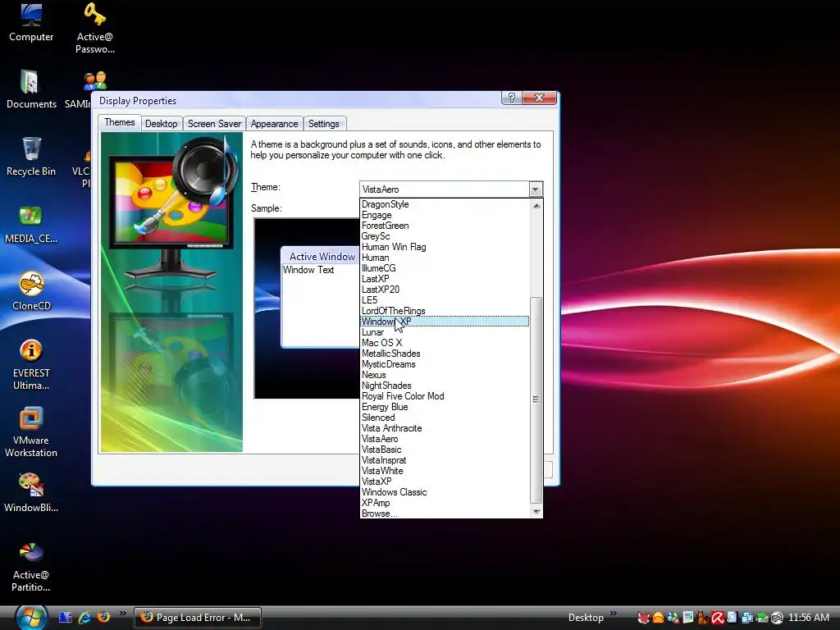Select the IllumeCG theme

(x=445, y=268)
